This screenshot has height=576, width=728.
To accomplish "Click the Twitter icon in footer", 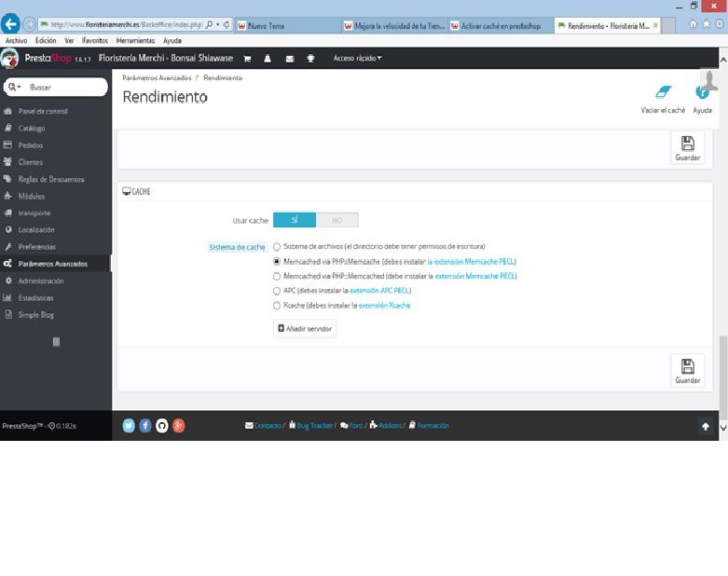I will coord(129,426).
